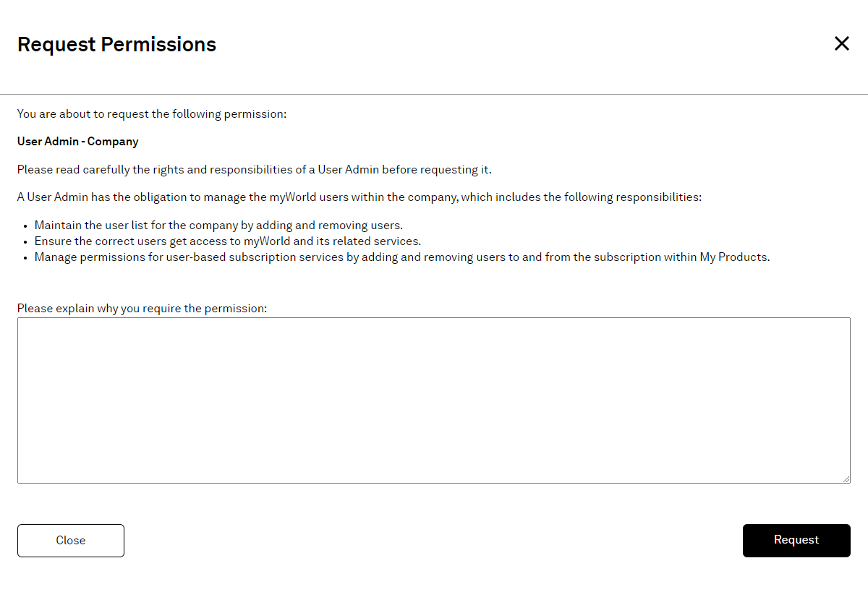868x592 pixels.
Task: Close the Request Permissions dialog with X
Action: tap(841, 43)
